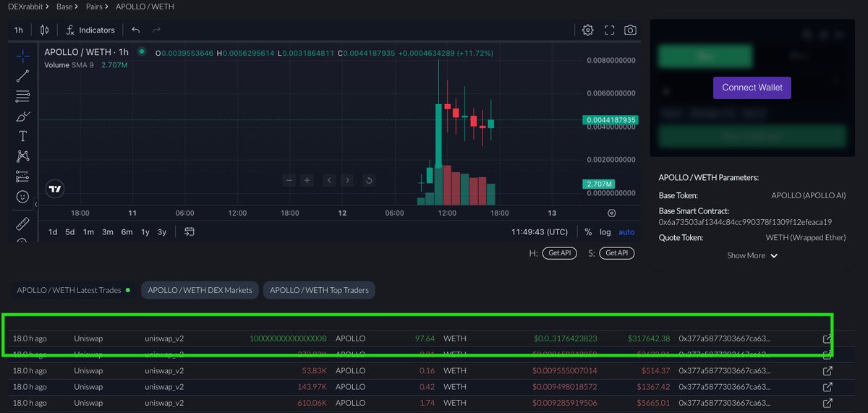This screenshot has width=868, height=413.
Task: Expand Show More parameters
Action: click(752, 255)
